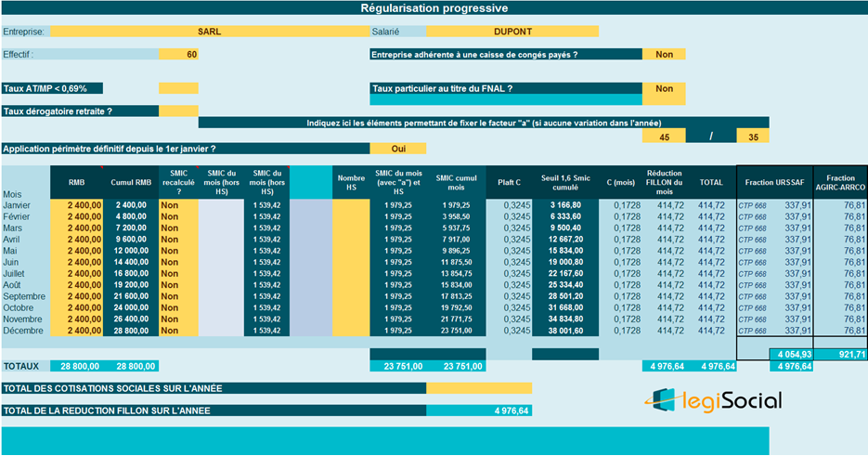
Task: Click the yellow total cotisations sociales cell
Action: (x=479, y=387)
